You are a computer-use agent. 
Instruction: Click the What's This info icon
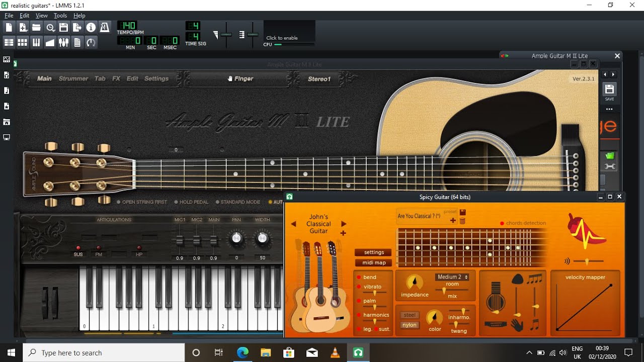91,27
